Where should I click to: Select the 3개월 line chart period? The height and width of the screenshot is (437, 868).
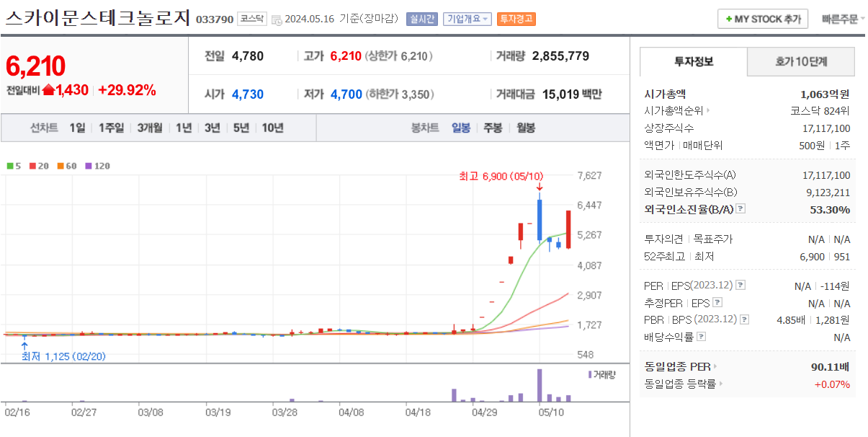pyautogui.click(x=150, y=128)
